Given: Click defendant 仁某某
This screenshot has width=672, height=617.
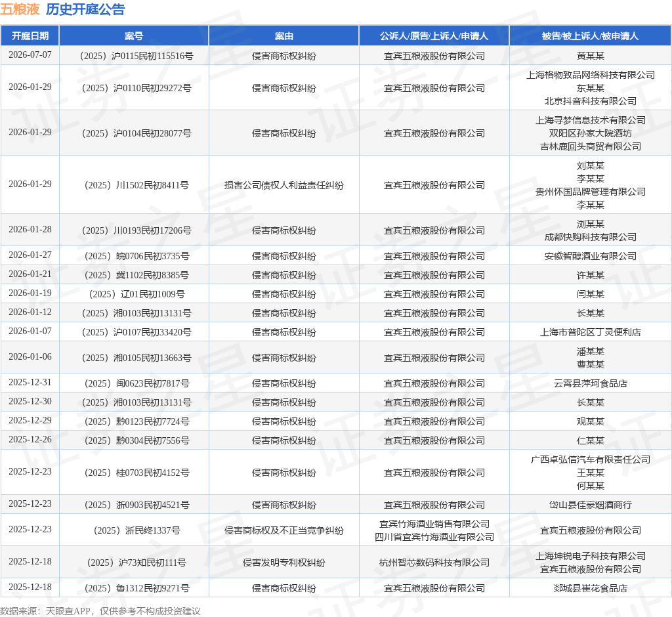Looking at the screenshot, I should (590, 440).
